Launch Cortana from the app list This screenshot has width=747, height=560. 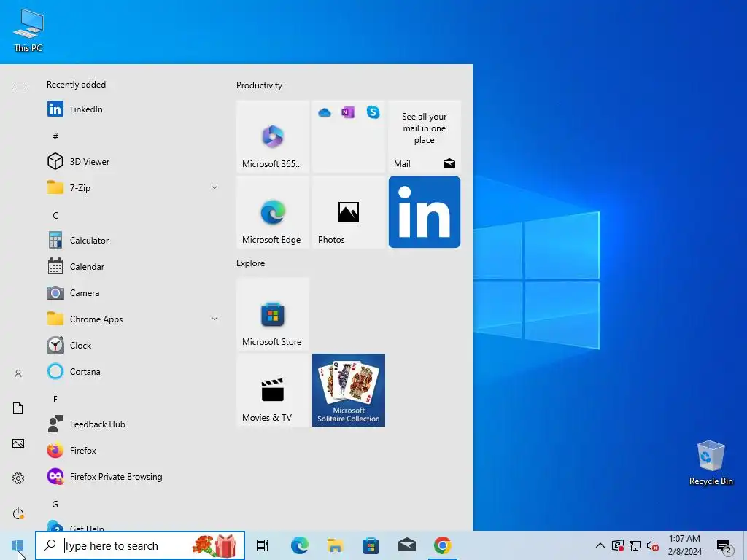131,371
